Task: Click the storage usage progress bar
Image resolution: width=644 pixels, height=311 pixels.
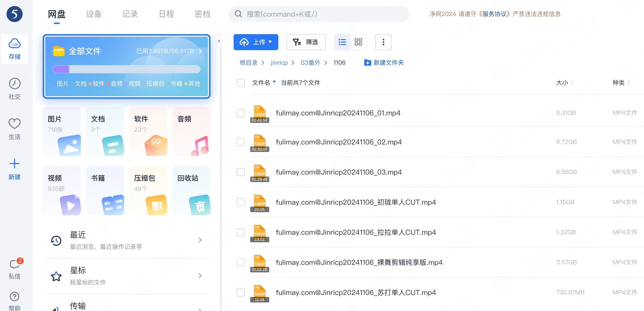Action: pyautogui.click(x=126, y=69)
